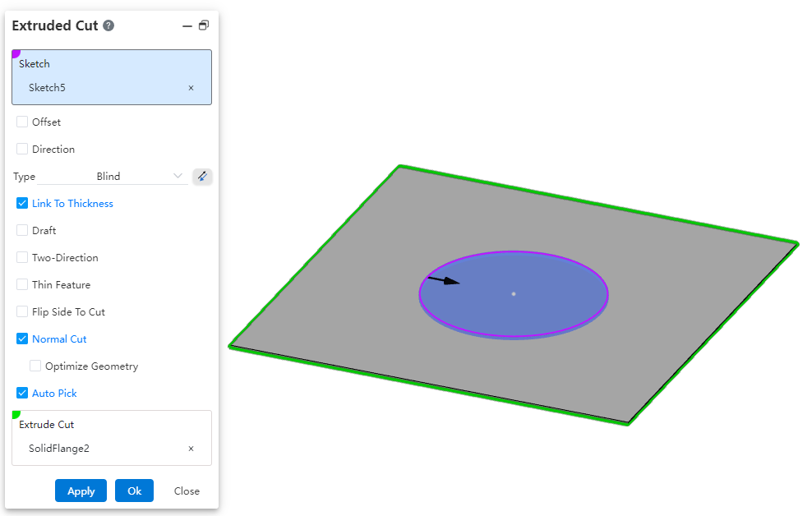Remove SolidFlange2 from the Extrude Cut list
Screen dimensions: 812x516
click(191, 449)
